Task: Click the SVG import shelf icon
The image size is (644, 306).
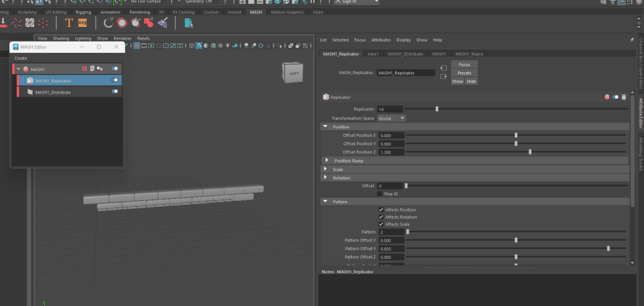Action: coord(82,23)
